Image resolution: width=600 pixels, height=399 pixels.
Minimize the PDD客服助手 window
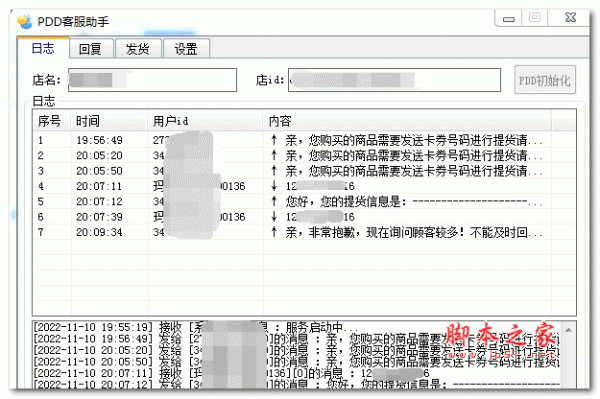[508, 18]
